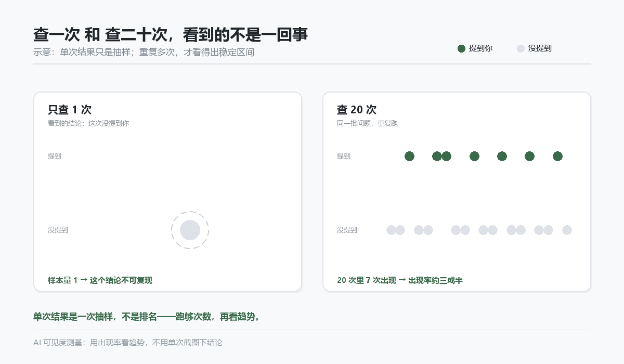This screenshot has height=364, width=624.
Task: Click the dashed-circle grey dot in 只查 1 次 card
Action: 190,230
